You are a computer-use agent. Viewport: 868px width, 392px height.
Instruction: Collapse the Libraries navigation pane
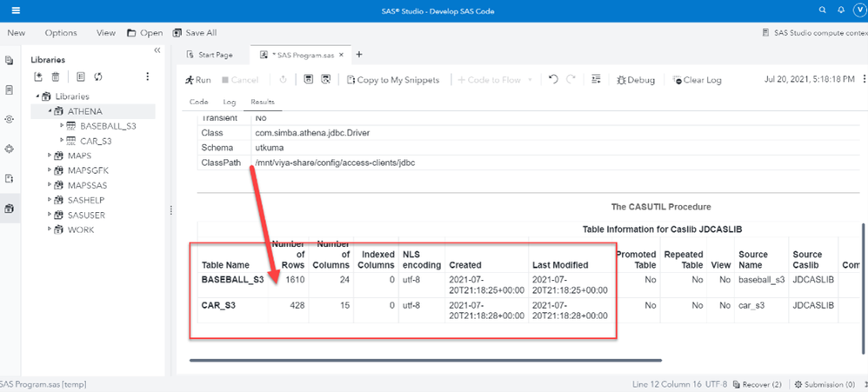(157, 50)
